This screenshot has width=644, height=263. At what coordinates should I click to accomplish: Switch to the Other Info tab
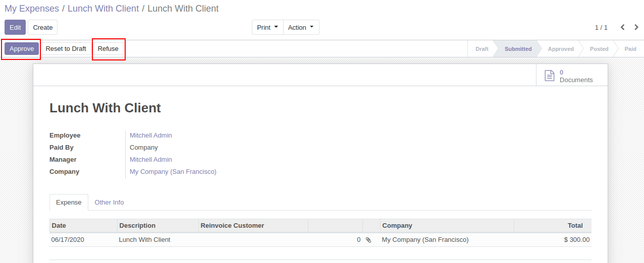[109, 202]
